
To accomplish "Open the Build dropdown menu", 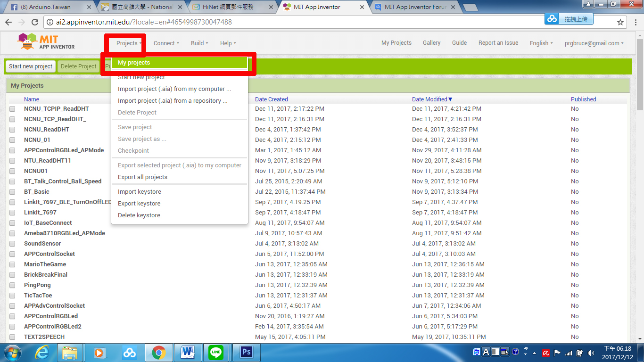I will point(199,43).
